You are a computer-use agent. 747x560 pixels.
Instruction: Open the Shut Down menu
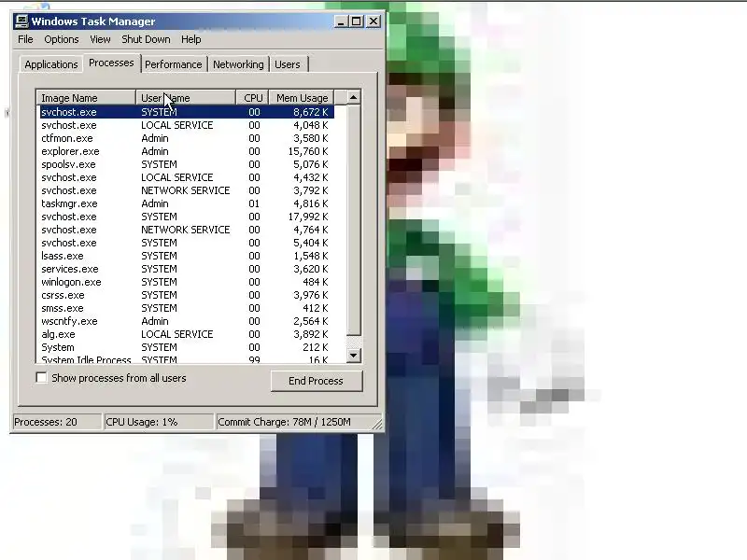click(x=146, y=39)
